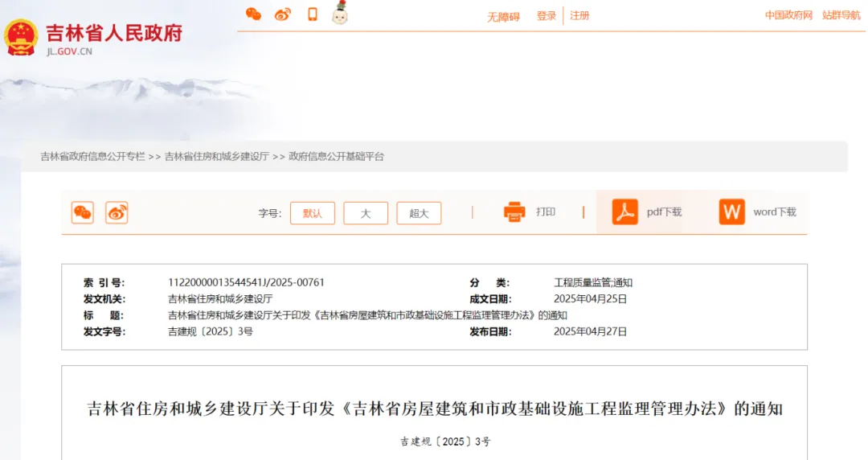Click the PDF file icon
This screenshot has height=460, width=868.
click(x=624, y=212)
